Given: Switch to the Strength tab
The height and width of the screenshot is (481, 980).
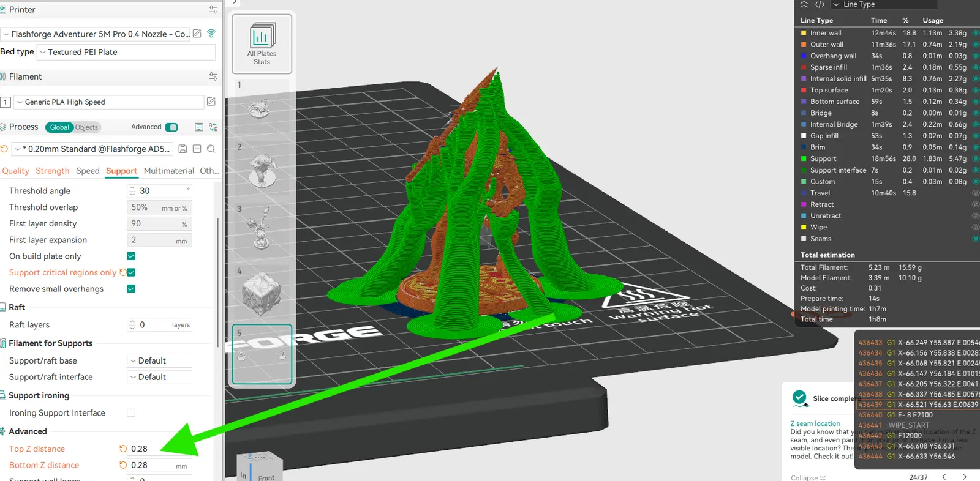Looking at the screenshot, I should pos(53,171).
